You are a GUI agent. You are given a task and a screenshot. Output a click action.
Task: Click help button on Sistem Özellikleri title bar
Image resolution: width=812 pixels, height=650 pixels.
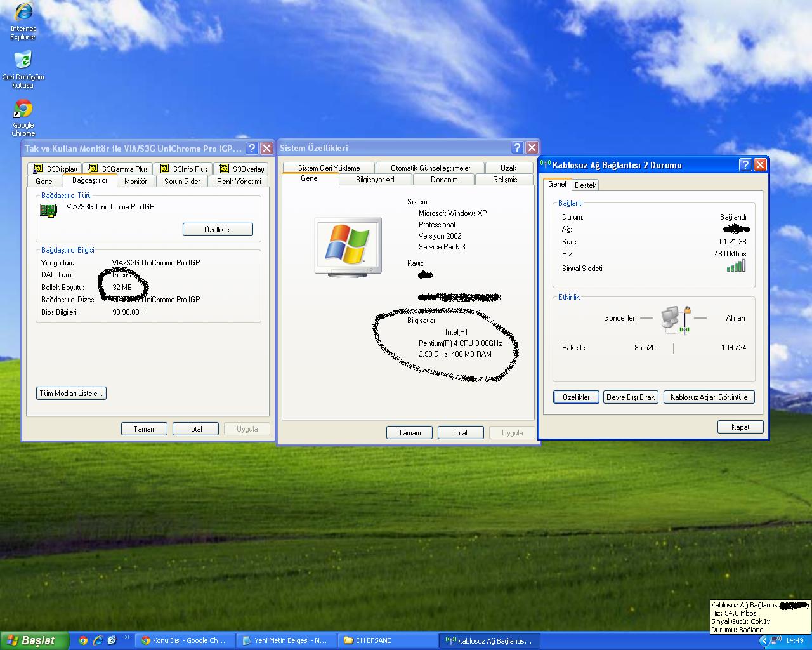[517, 148]
